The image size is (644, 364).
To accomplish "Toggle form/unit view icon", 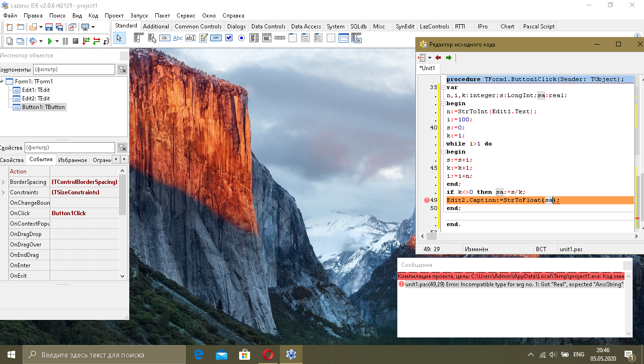I will (72, 27).
